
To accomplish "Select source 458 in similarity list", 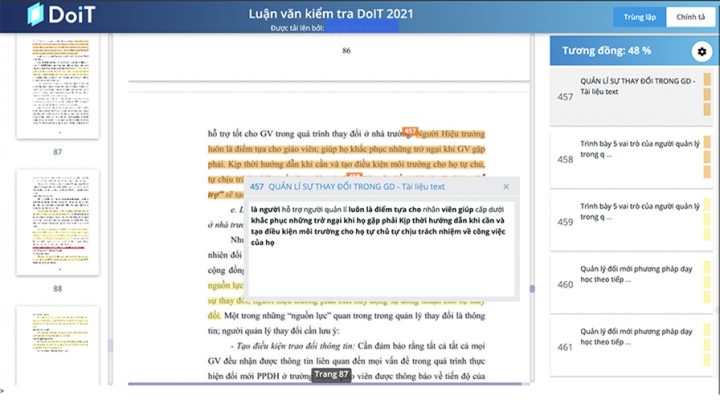I will coord(631,159).
